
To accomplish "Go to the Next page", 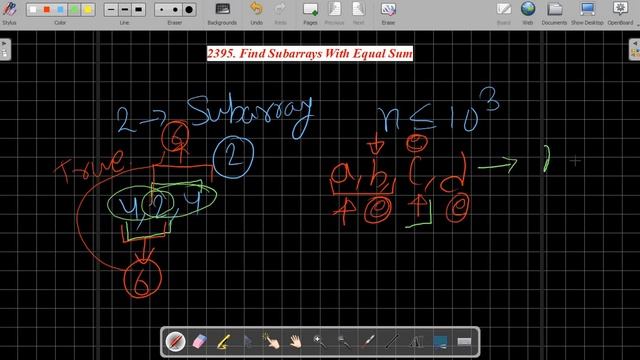I will pyautogui.click(x=358, y=13).
